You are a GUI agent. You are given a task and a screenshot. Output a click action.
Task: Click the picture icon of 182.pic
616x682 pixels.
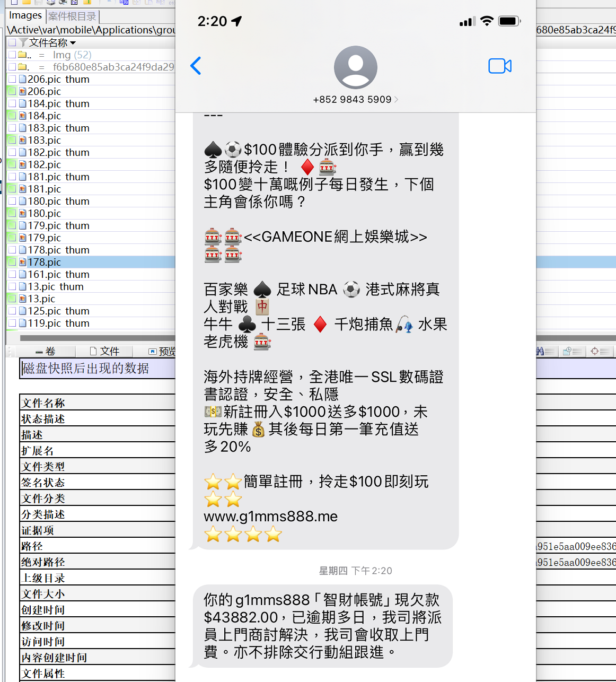coord(23,164)
